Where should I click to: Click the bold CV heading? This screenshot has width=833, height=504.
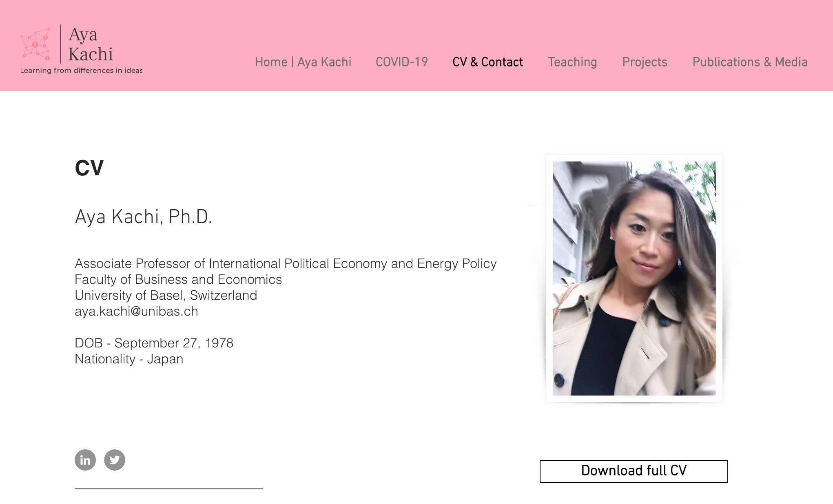89,168
